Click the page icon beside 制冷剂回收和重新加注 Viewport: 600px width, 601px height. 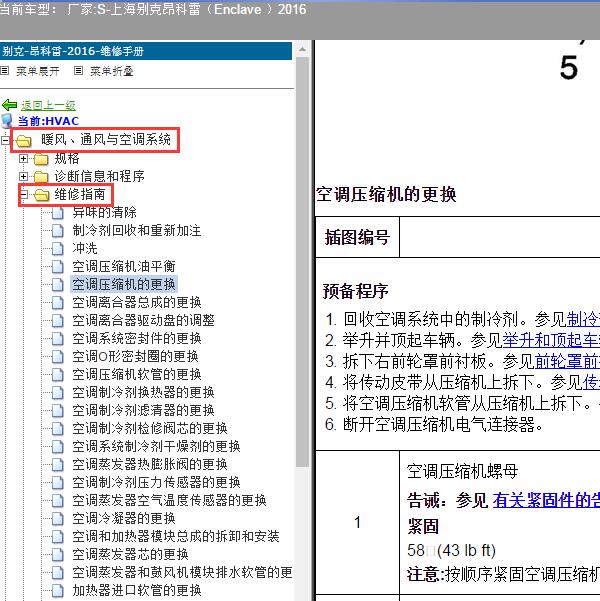tap(58, 231)
